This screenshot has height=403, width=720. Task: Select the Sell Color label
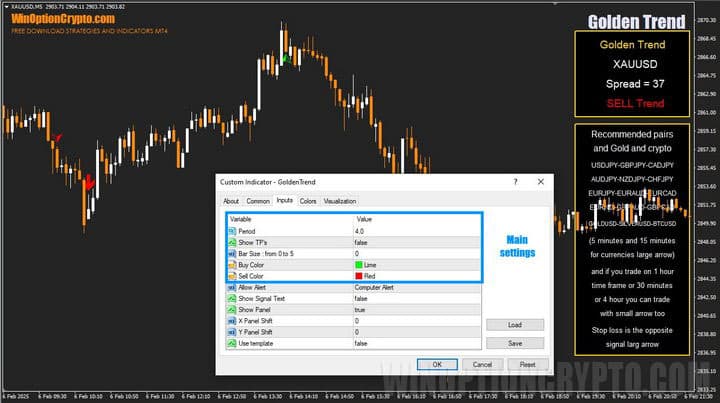(251, 276)
